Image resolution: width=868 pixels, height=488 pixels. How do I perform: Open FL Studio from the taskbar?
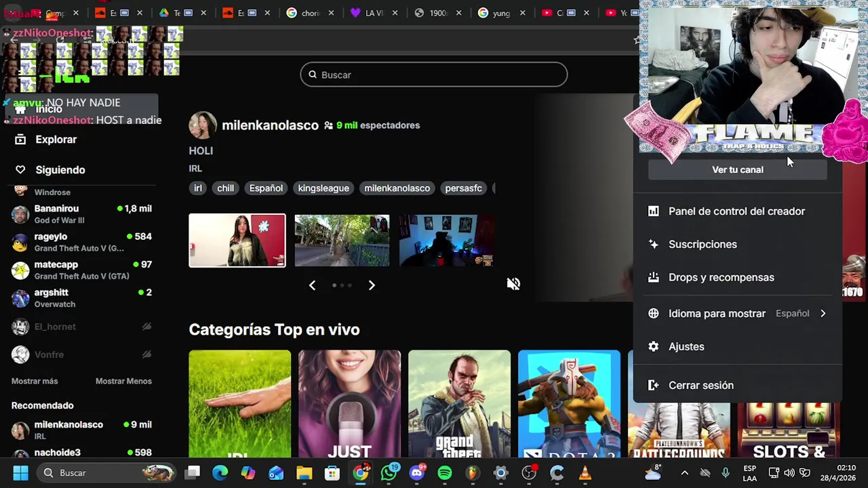point(473,473)
